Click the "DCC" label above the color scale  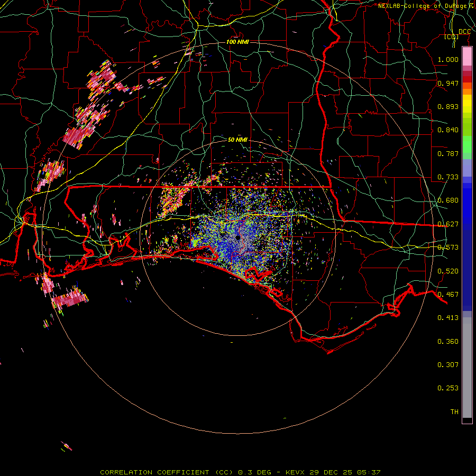point(464,32)
